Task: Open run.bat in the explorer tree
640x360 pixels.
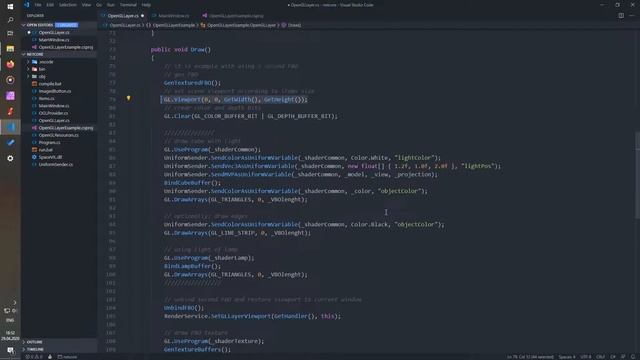Action: (x=46, y=150)
